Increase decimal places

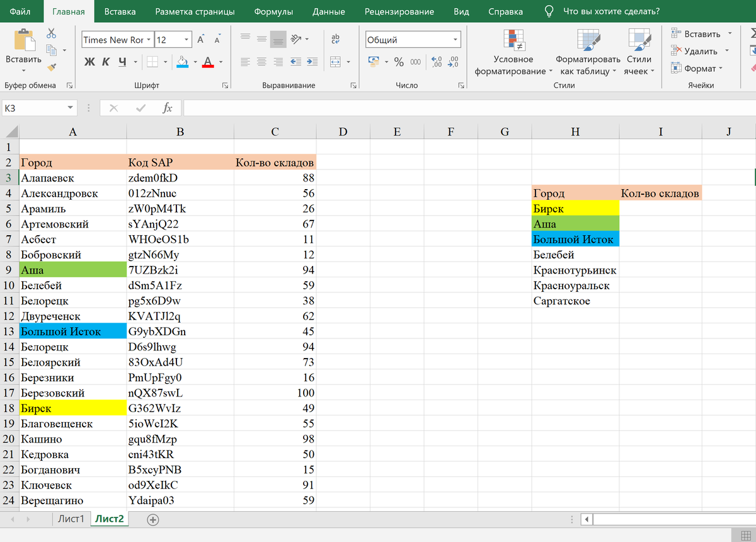(437, 62)
